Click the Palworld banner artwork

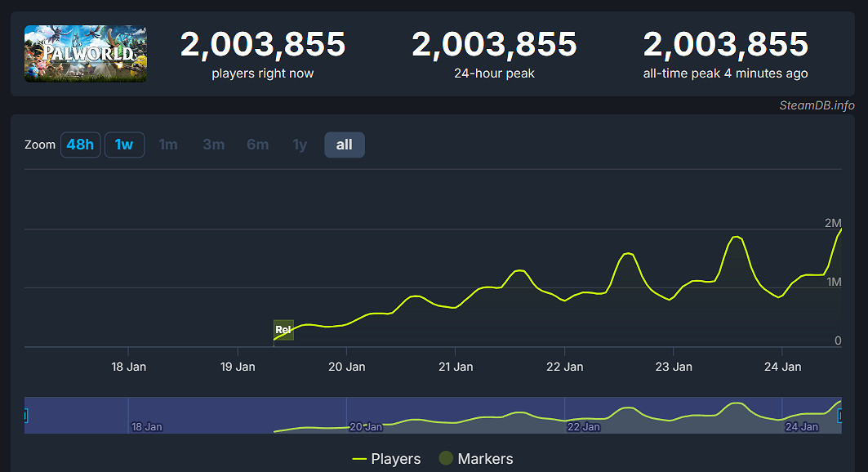[x=85, y=55]
